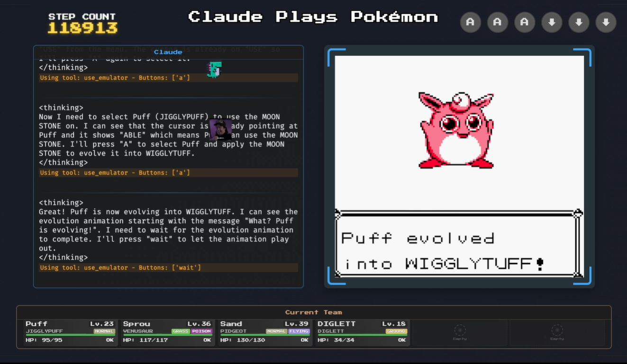Image resolution: width=627 pixels, height=364 pixels.
Task: Click the NORMAL type badge on Sand's card
Action: coord(277,331)
